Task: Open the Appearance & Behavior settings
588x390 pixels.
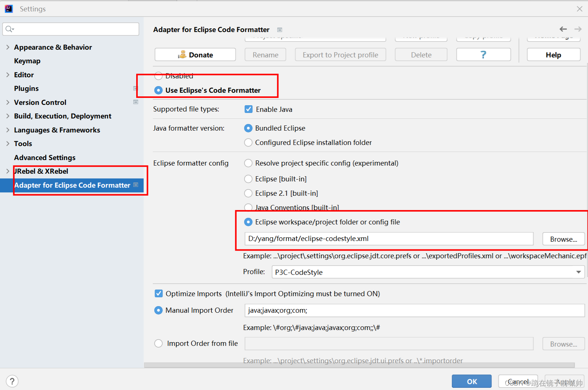Action: (x=53, y=47)
